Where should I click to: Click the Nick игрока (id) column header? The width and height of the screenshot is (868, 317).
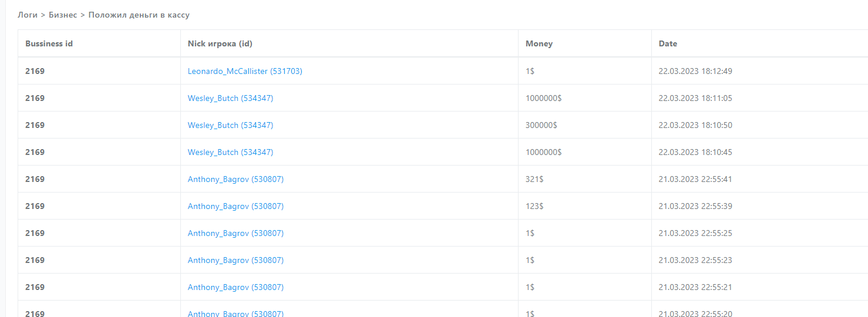tap(220, 43)
